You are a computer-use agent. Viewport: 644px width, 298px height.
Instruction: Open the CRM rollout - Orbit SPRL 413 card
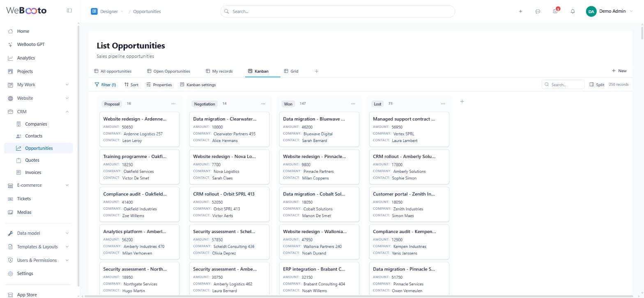229,204
